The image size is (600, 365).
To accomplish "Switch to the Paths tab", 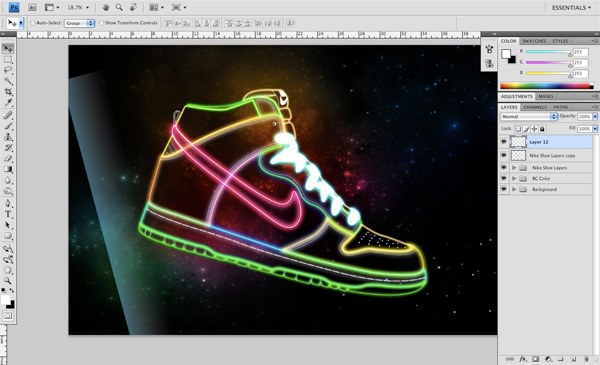I will pos(561,107).
